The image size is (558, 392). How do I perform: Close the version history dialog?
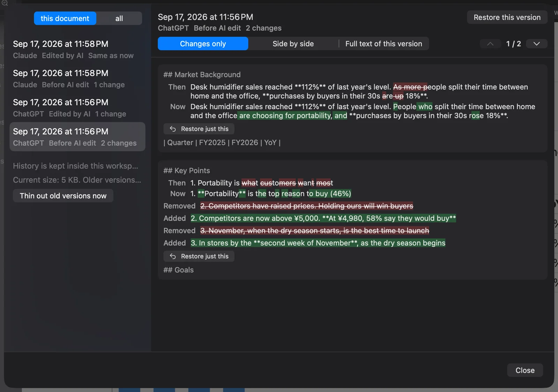click(x=525, y=370)
